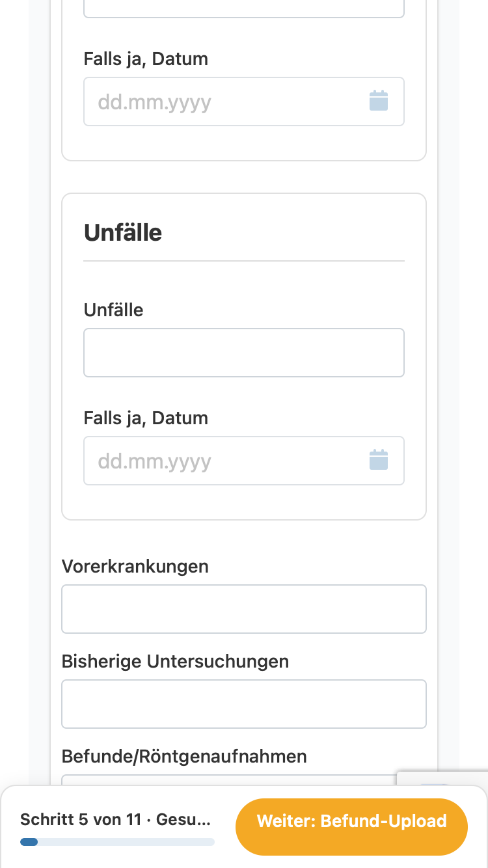
Task: Click the partially visible input at the top
Action: coord(244,8)
